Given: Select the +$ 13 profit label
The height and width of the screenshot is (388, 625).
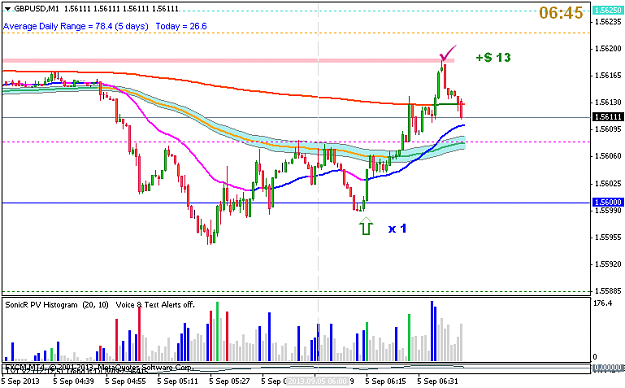Looking at the screenshot, I should (493, 57).
